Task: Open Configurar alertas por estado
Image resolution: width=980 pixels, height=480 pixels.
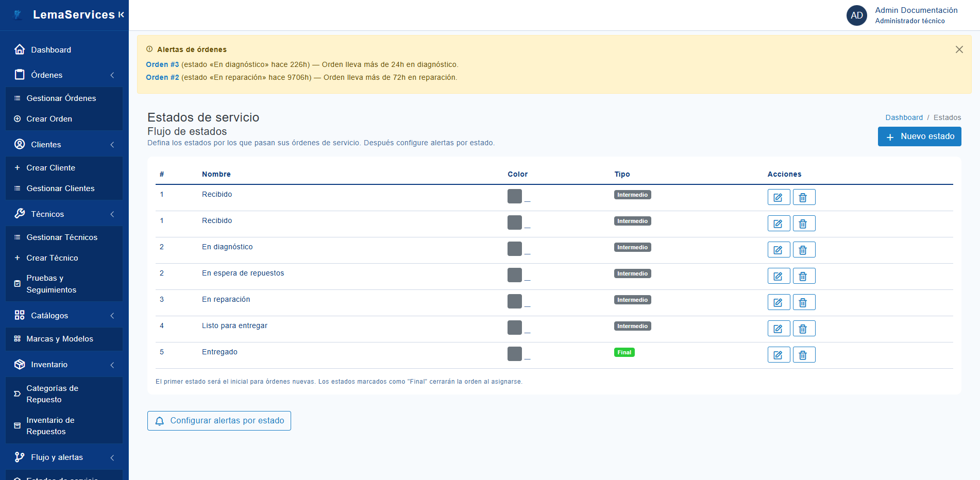Action: pos(219,421)
